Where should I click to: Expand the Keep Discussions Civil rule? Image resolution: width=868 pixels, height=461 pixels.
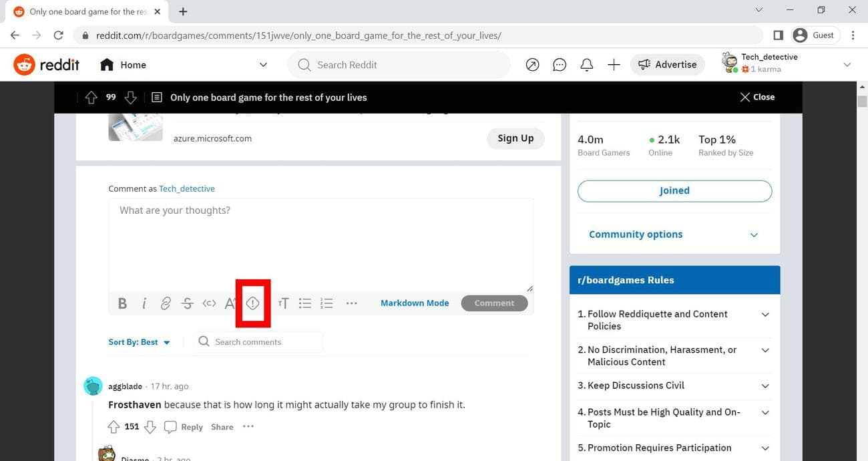click(x=765, y=386)
